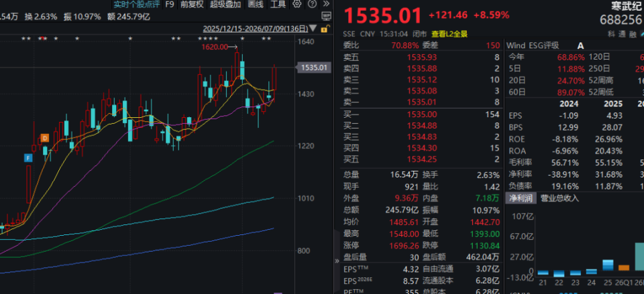The width and height of the screenshot is (644, 294).
Task: Click 开盘 value 1442.70
Action: coord(484,222)
